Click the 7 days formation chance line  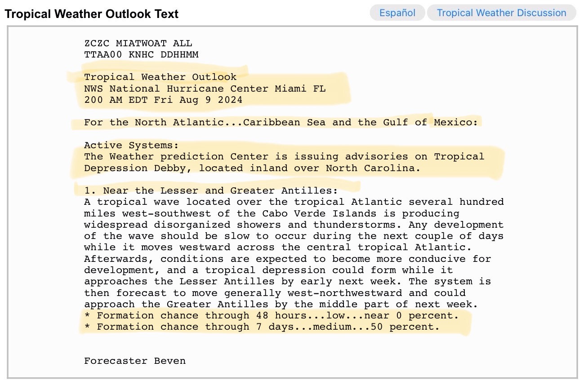[x=262, y=327]
